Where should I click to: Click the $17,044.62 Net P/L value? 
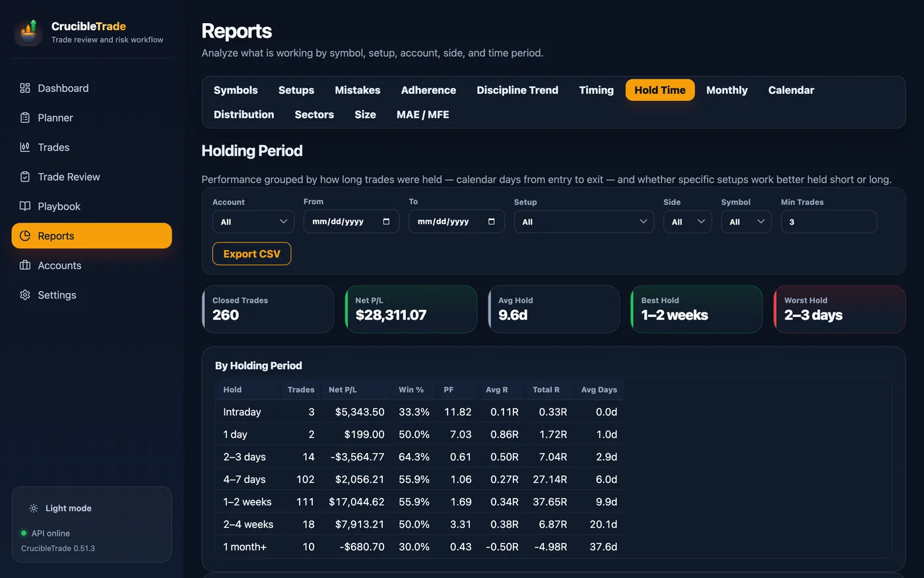[x=356, y=501]
